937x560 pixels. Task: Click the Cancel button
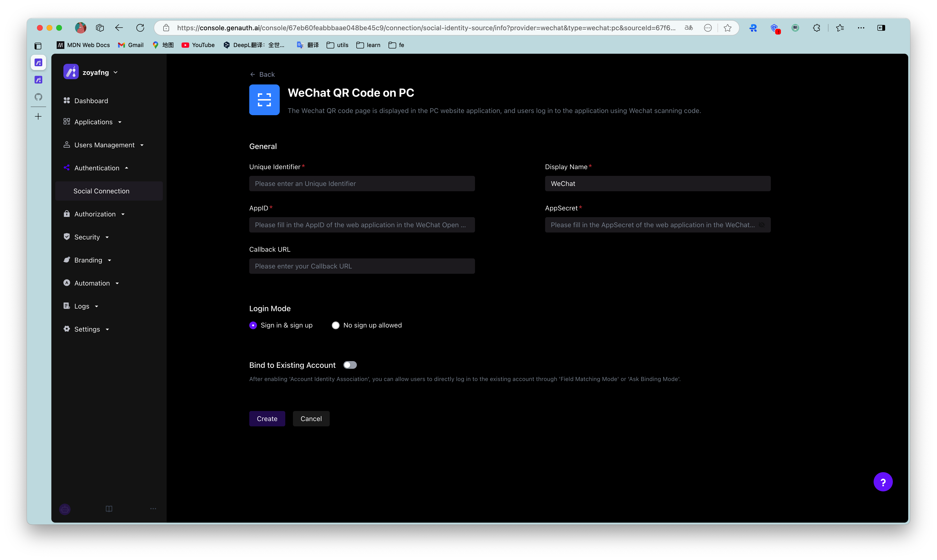(311, 419)
